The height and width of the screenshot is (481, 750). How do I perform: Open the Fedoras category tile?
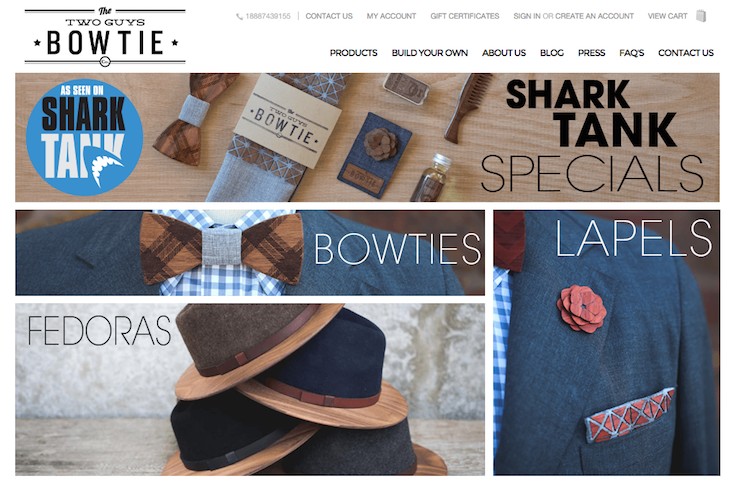[x=250, y=389]
